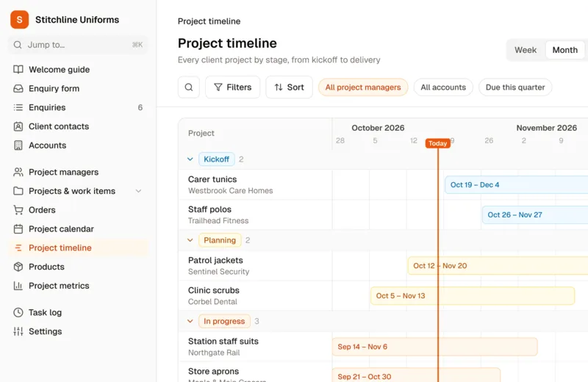The height and width of the screenshot is (382, 588).
Task: Click the In progress stage badge
Action: point(224,321)
